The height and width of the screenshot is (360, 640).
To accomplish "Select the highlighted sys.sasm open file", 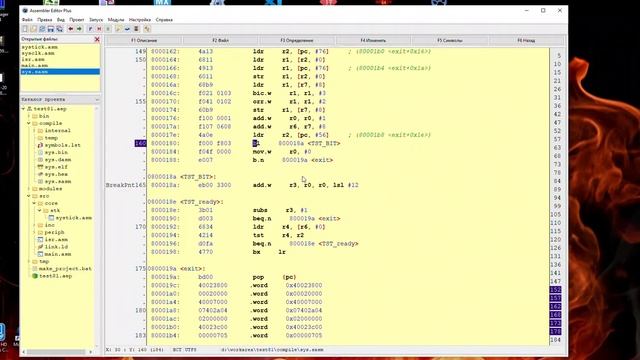I will tap(60, 71).
